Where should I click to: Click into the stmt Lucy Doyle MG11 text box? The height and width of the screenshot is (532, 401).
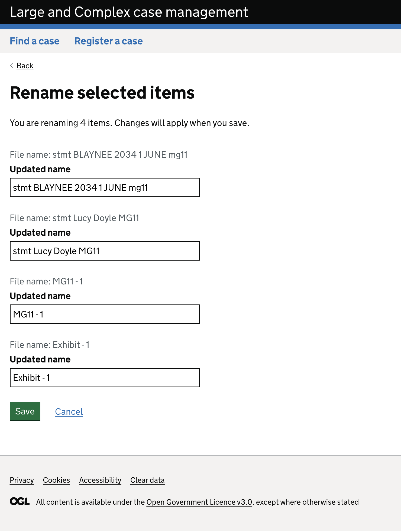pos(105,251)
